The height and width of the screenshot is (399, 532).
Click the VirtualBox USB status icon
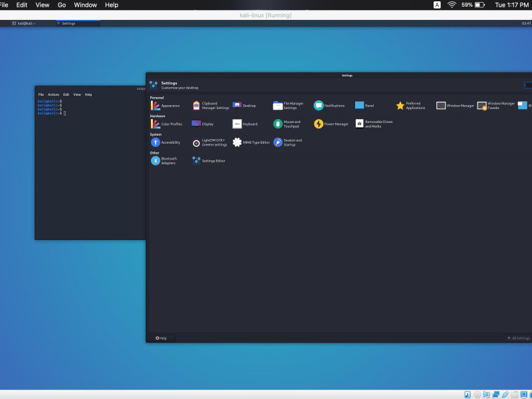505,394
